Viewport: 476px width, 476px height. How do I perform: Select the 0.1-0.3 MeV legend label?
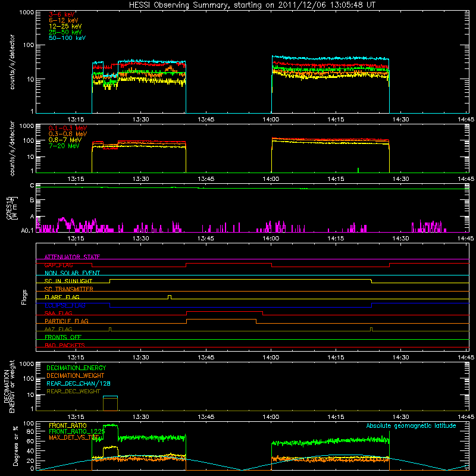pos(68,128)
